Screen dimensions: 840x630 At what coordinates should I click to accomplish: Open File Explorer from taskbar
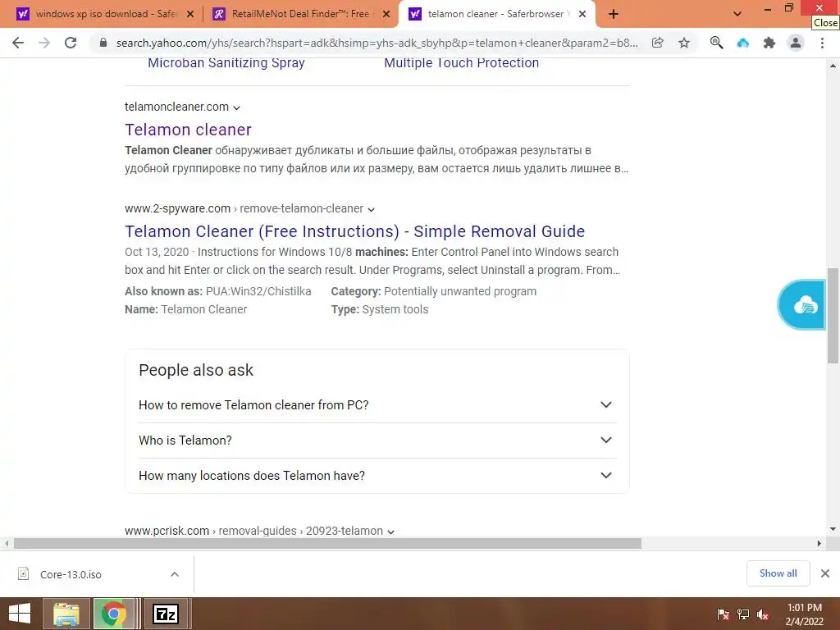tap(66, 614)
